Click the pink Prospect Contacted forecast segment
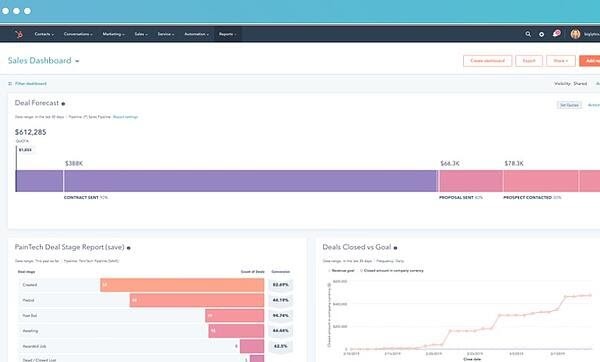 (541, 181)
